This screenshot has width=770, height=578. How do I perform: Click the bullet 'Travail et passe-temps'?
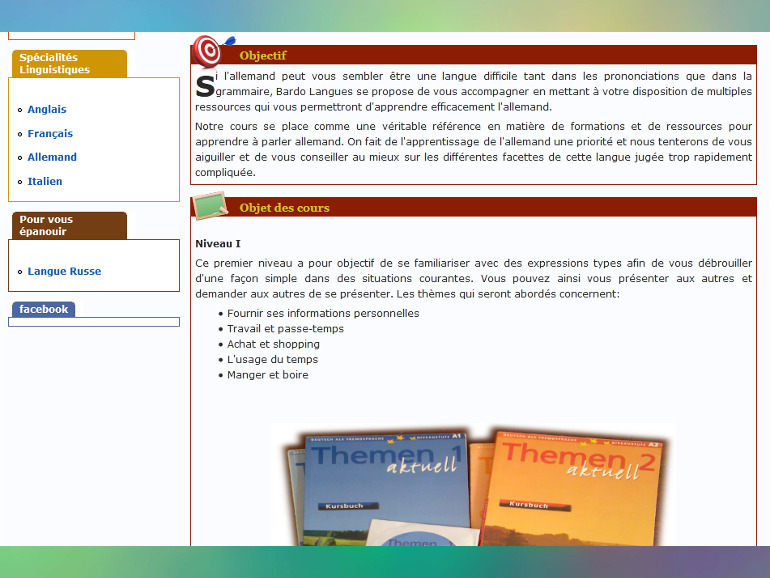click(x=285, y=329)
